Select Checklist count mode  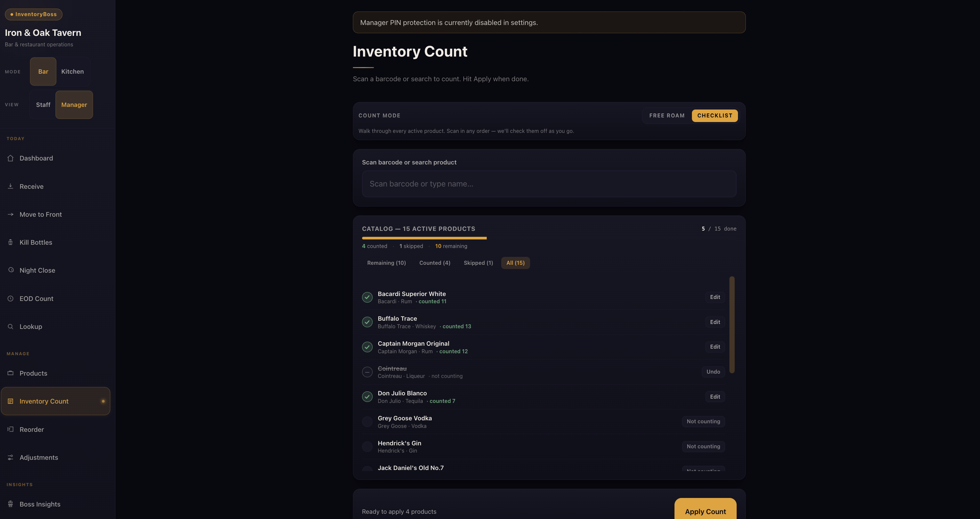click(715, 116)
